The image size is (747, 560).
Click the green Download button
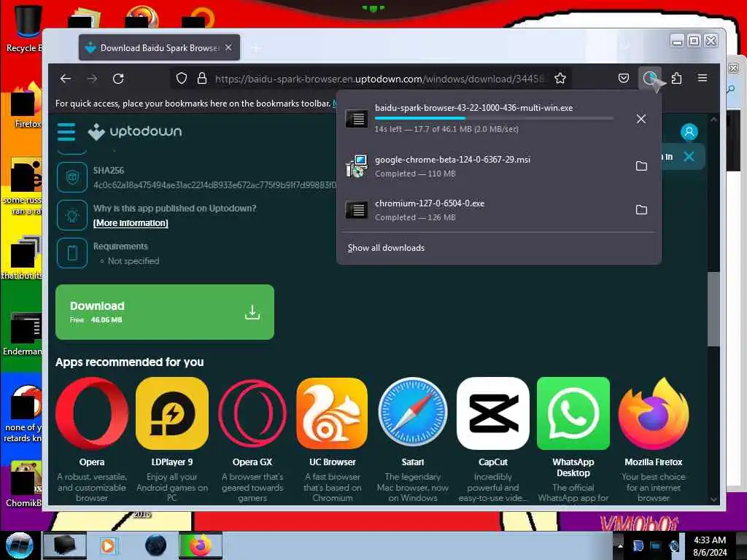(x=165, y=312)
